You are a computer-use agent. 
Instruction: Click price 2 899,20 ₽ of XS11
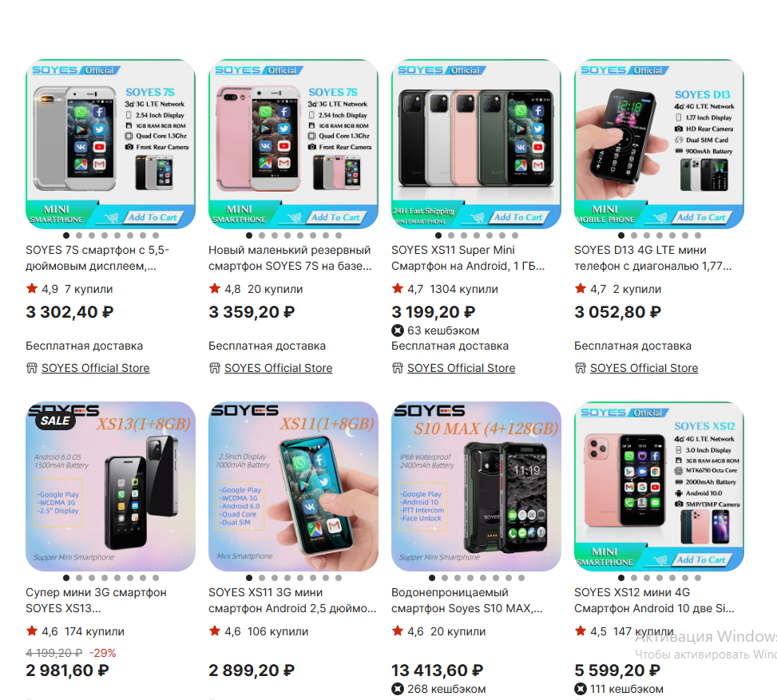[x=252, y=670]
